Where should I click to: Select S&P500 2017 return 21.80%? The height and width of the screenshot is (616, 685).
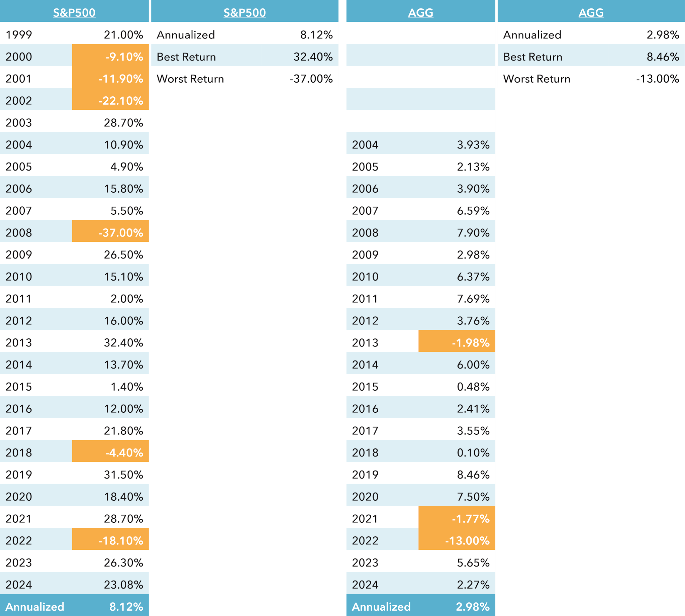(x=123, y=431)
